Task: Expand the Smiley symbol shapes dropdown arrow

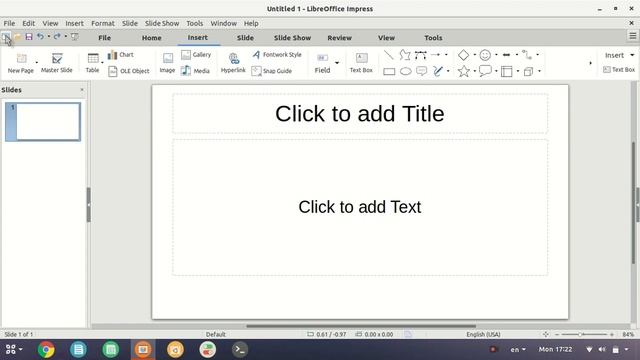Action: point(496,55)
